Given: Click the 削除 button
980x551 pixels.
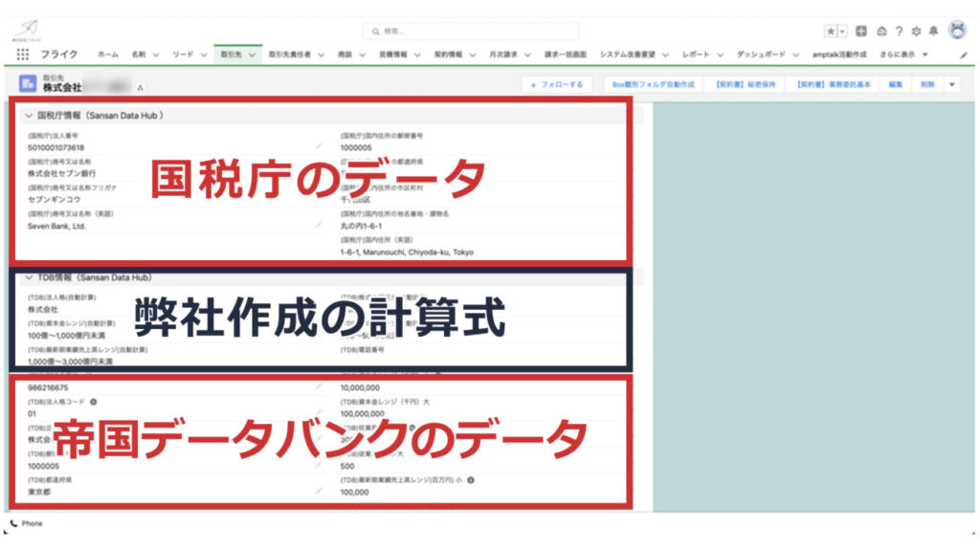Looking at the screenshot, I should (x=927, y=84).
